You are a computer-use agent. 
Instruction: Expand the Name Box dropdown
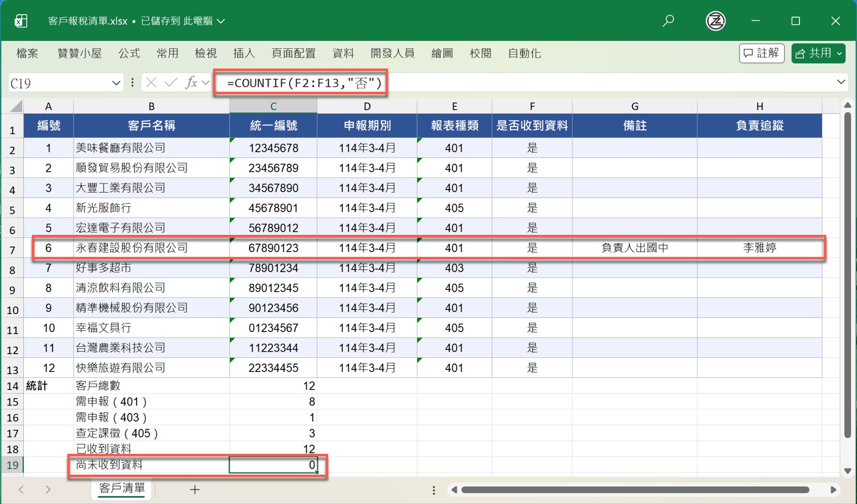(116, 83)
